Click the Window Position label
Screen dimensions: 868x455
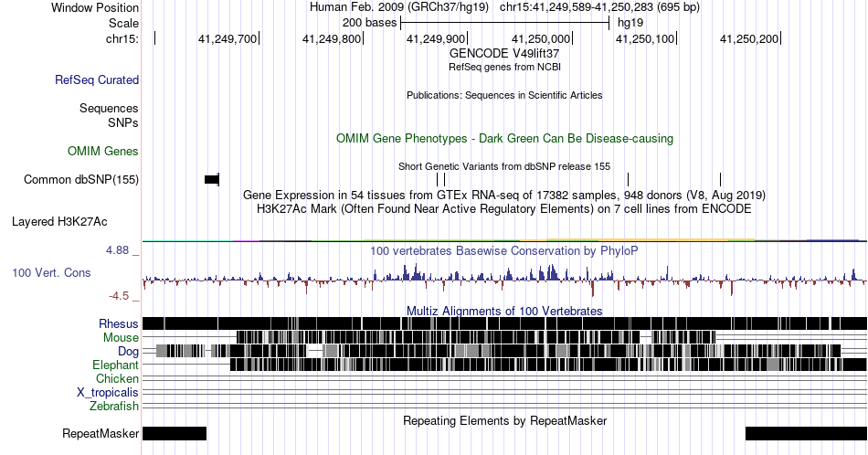pos(95,7)
